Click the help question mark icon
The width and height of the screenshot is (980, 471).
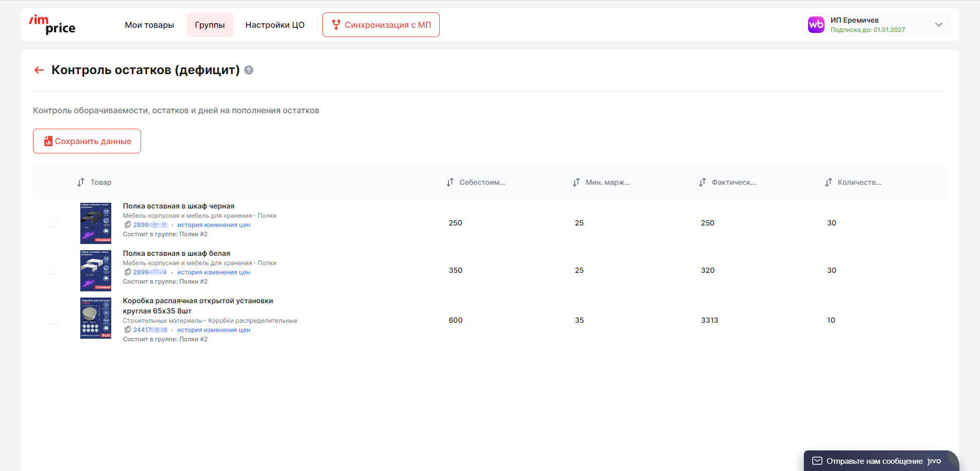coord(249,70)
